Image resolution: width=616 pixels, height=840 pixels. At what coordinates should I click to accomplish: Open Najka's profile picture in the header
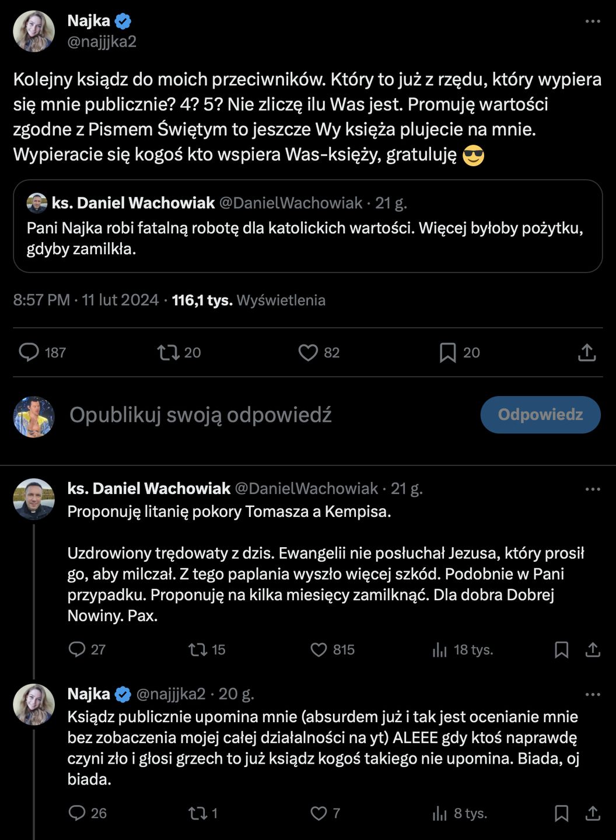pyautogui.click(x=34, y=32)
